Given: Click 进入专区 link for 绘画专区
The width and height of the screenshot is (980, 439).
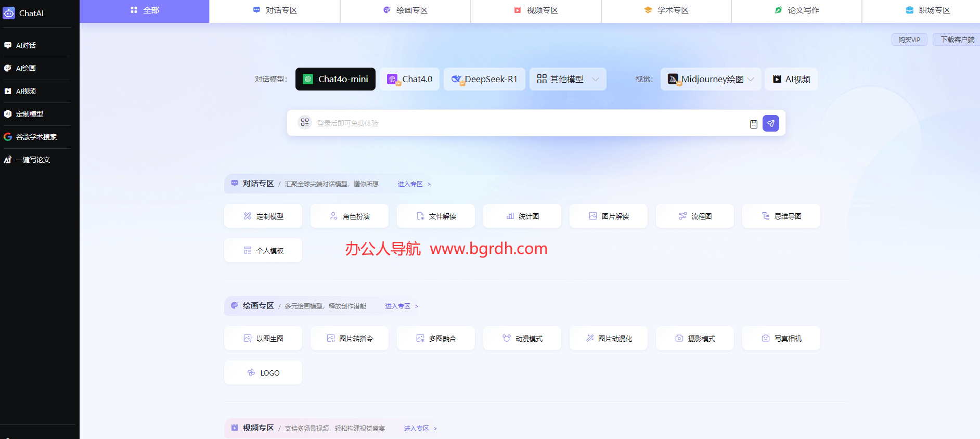Looking at the screenshot, I should tap(402, 306).
